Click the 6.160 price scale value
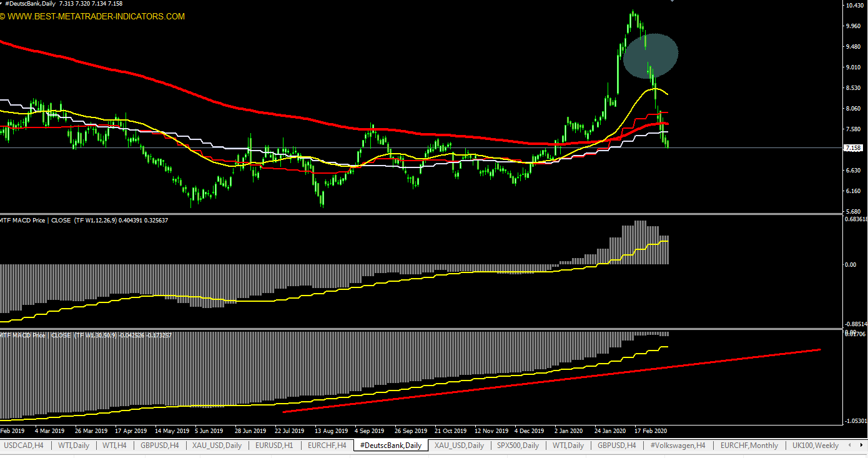 854,191
